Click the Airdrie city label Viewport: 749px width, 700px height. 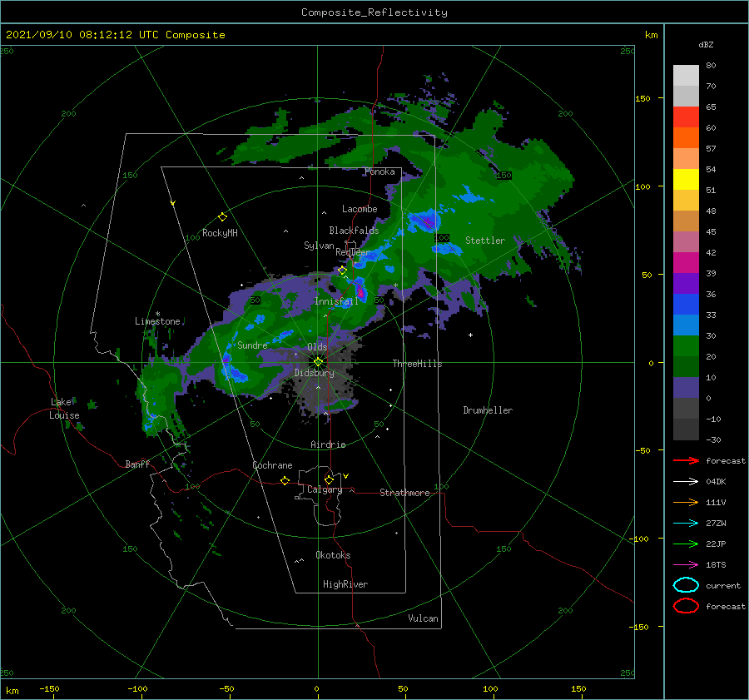click(x=328, y=444)
